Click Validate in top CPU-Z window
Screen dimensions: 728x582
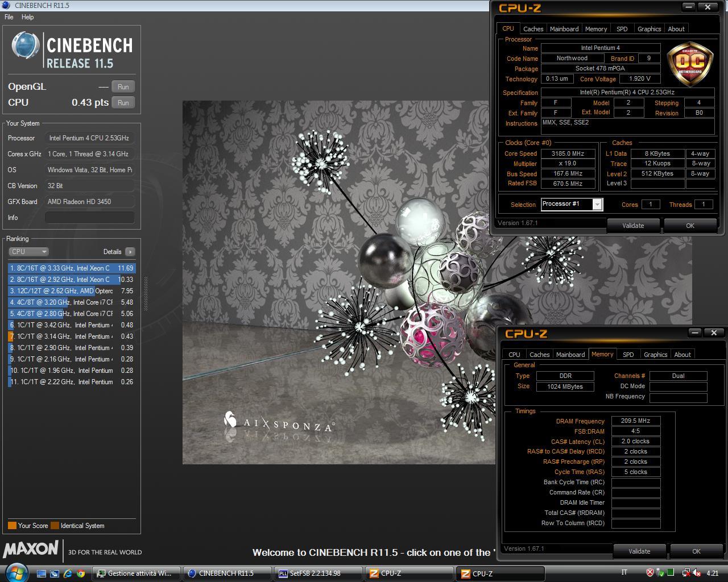click(633, 226)
